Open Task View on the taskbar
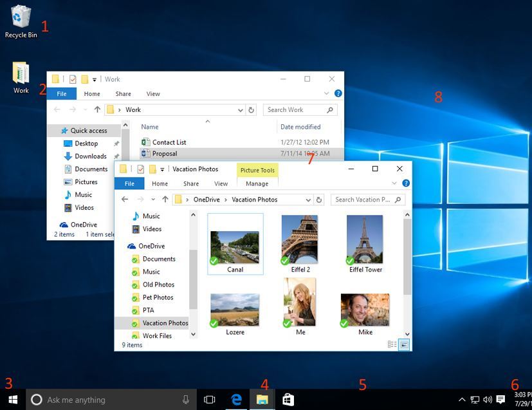The width and height of the screenshot is (532, 410). coord(208,399)
